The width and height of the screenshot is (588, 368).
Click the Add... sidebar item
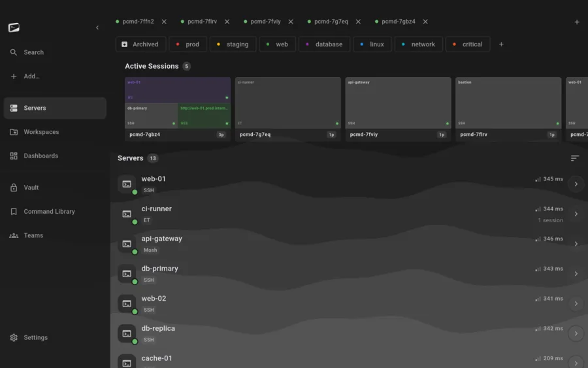point(55,76)
